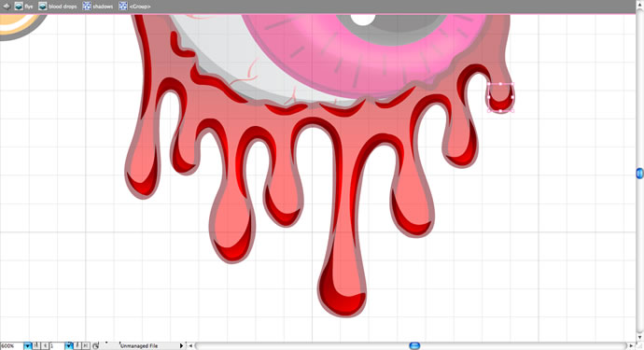Click the vertical scrollbar blue thumb
The width and height of the screenshot is (644, 350).
click(x=640, y=174)
